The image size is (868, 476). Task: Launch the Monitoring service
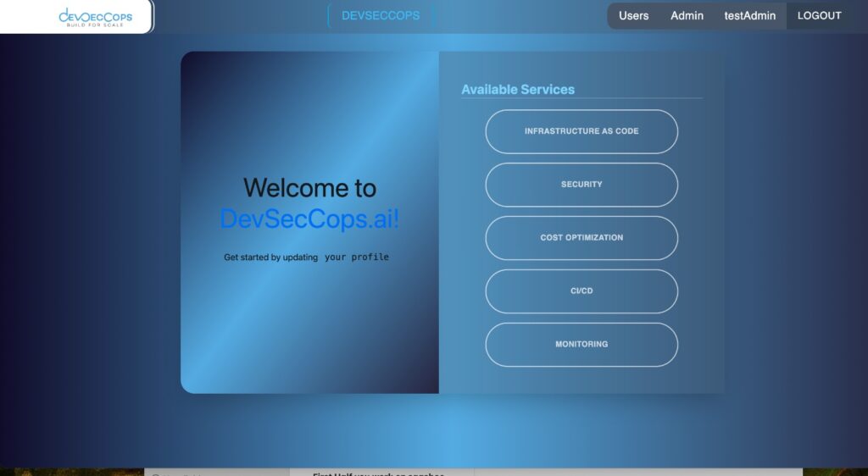pyautogui.click(x=581, y=345)
